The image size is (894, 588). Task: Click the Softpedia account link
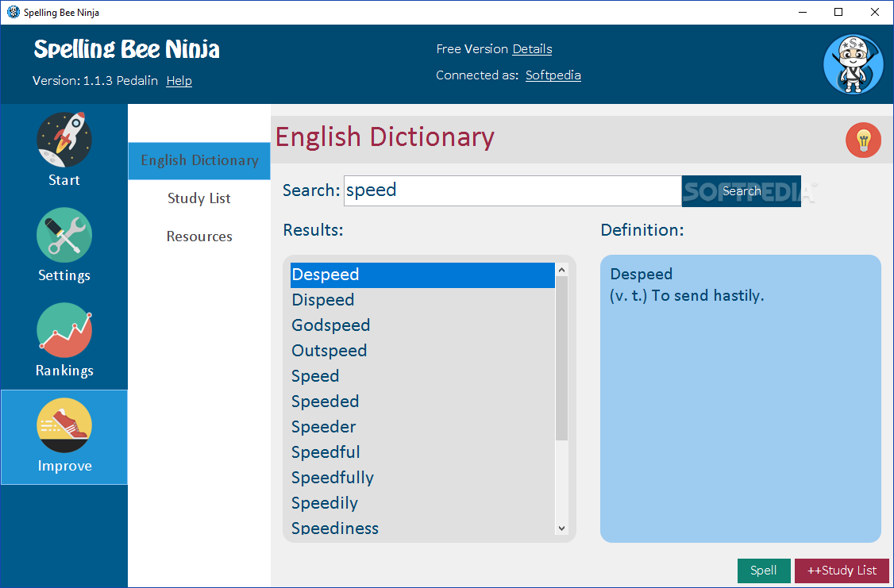[553, 75]
